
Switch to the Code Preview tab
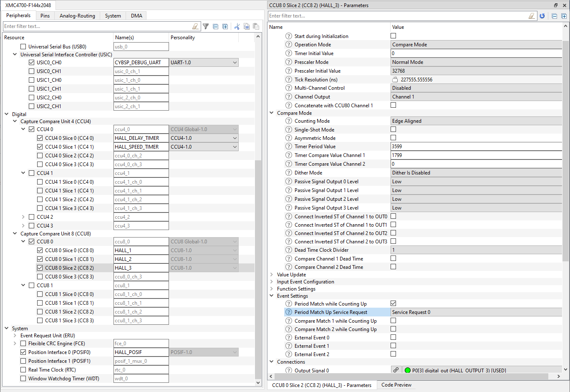(x=396, y=385)
